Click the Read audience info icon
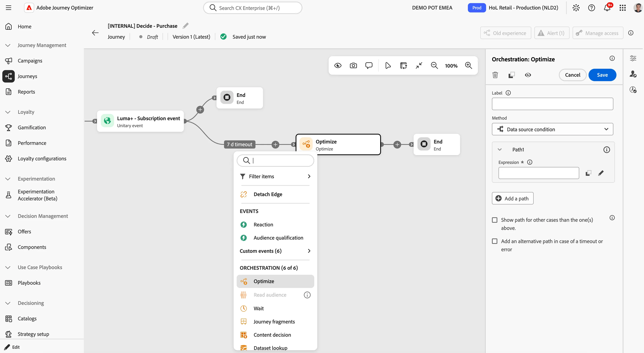Viewport: 644px width, 353px height. pyautogui.click(x=307, y=295)
